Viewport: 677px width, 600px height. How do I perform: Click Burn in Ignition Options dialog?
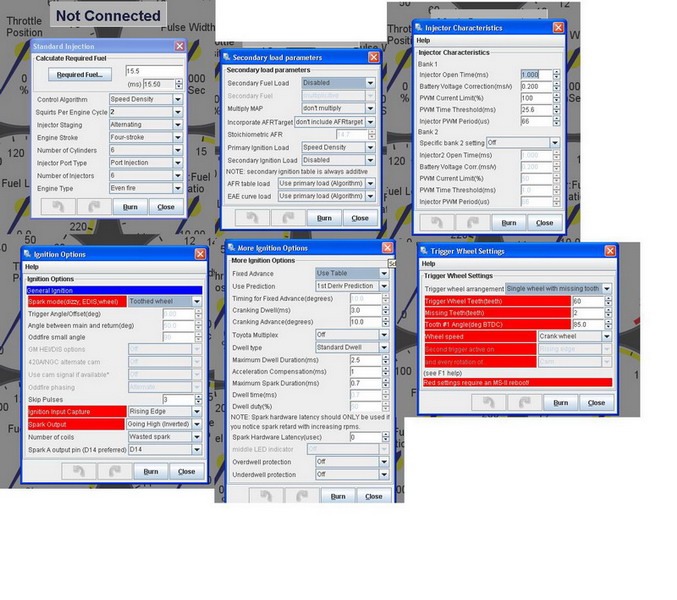tap(151, 471)
